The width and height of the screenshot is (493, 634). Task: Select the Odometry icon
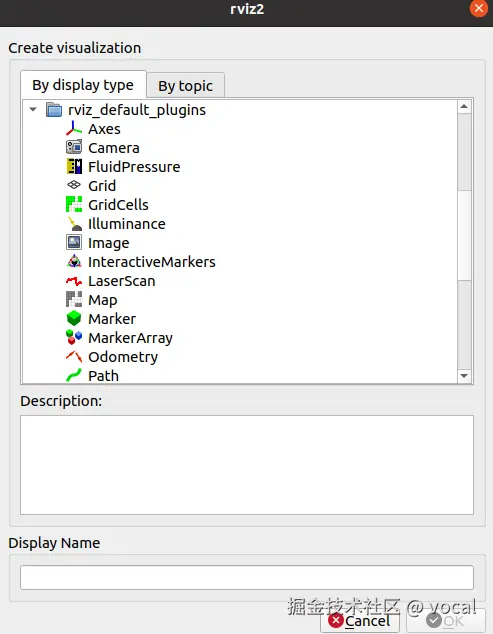click(x=74, y=356)
